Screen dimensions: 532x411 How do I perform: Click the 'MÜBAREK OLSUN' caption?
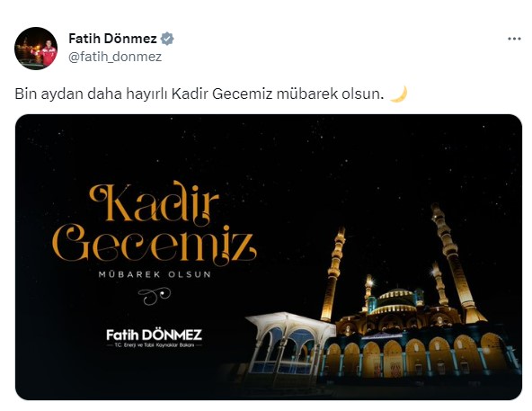point(155,274)
